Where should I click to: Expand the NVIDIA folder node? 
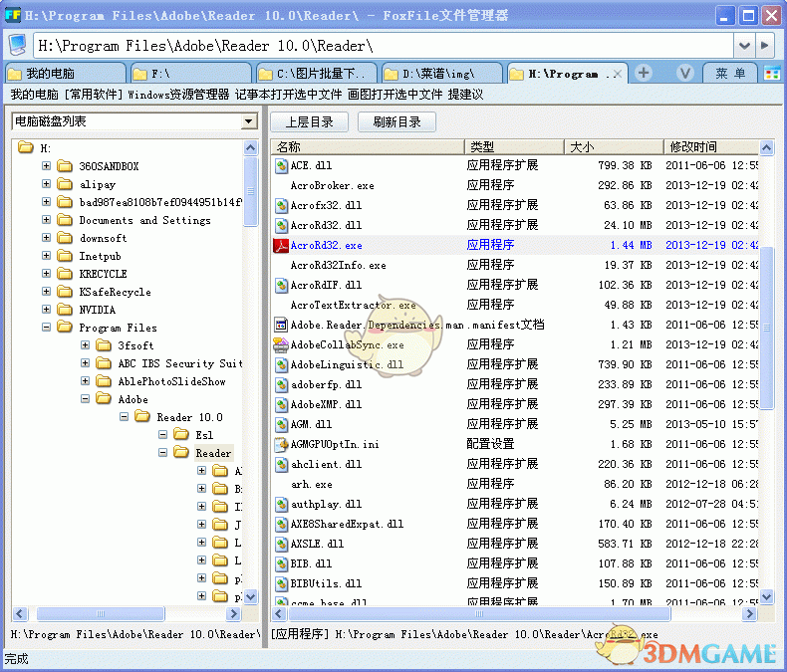tap(46, 310)
